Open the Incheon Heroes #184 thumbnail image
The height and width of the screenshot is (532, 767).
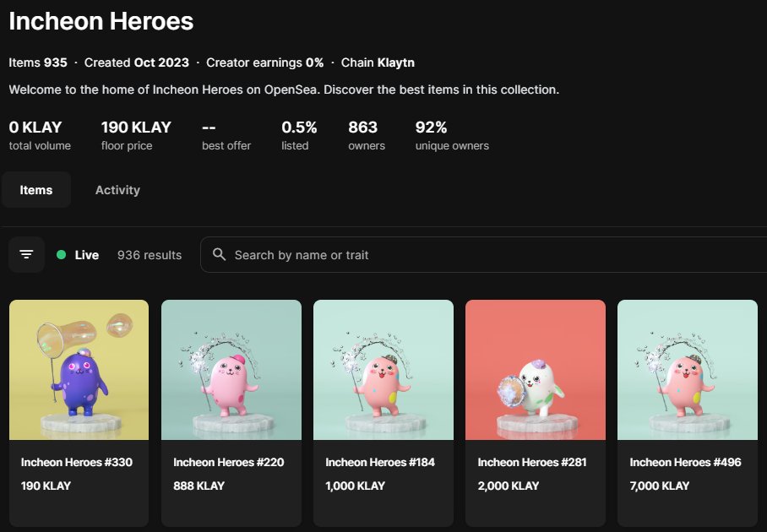(x=383, y=370)
